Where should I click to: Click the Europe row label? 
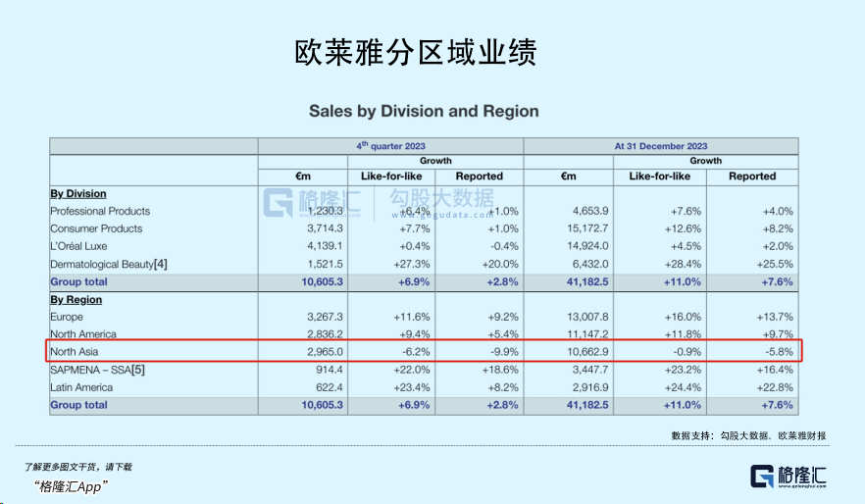[x=67, y=317]
